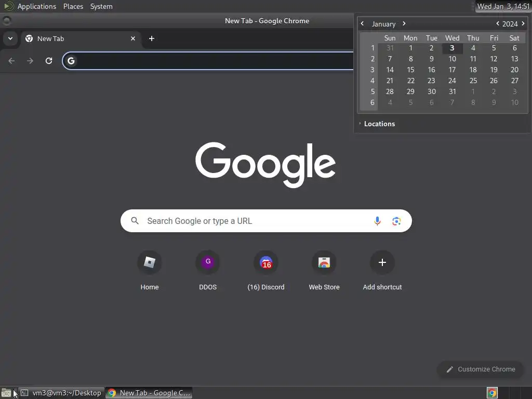The image size is (532, 399).
Task: Select January 3 in the calendar
Action: [x=452, y=48]
